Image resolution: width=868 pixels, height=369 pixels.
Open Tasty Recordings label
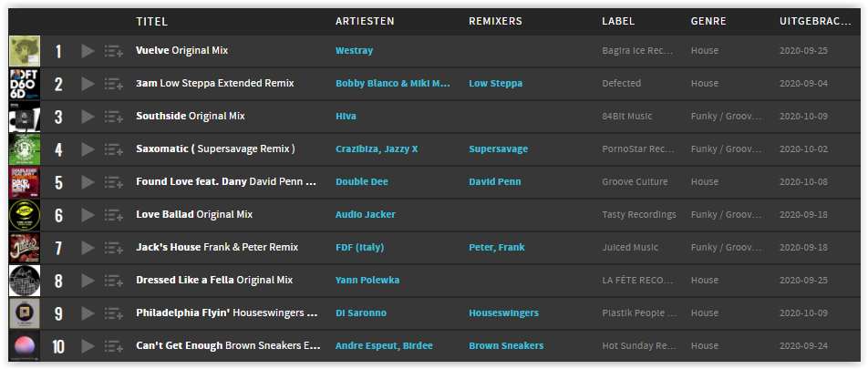(x=639, y=215)
